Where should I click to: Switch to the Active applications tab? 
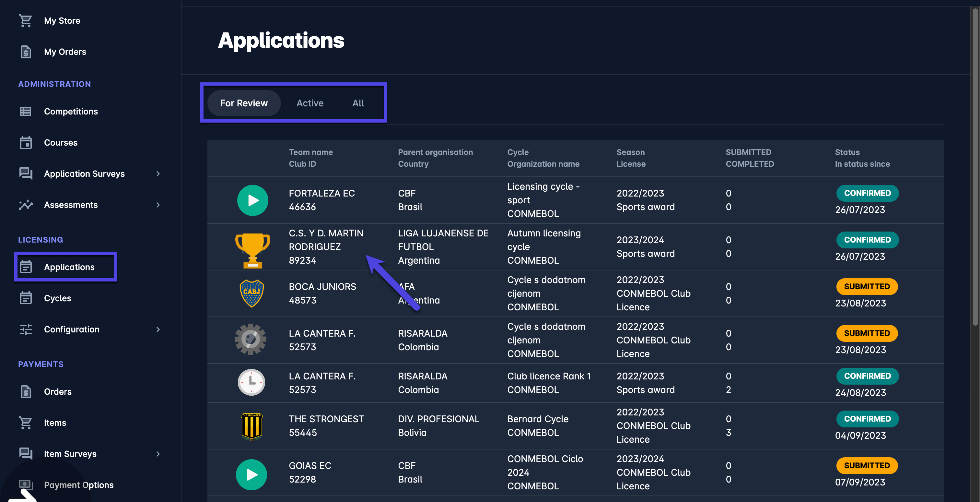(310, 103)
